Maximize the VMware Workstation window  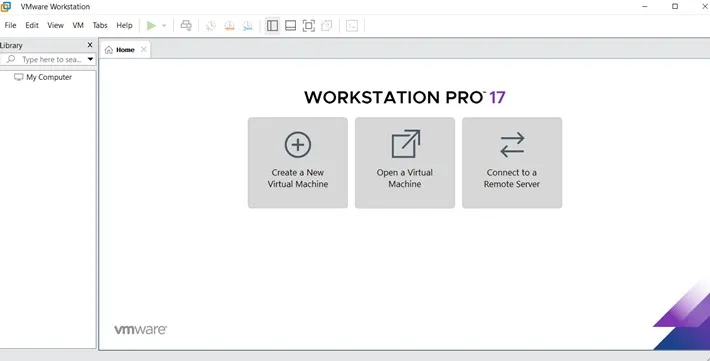[x=675, y=6]
